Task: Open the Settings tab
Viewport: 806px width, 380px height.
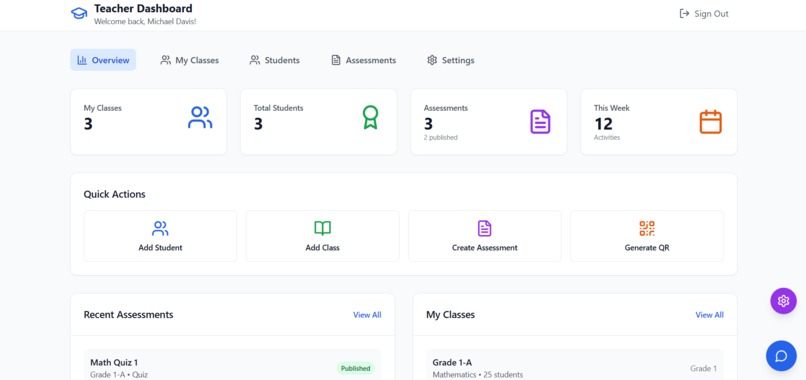Action: click(x=451, y=60)
